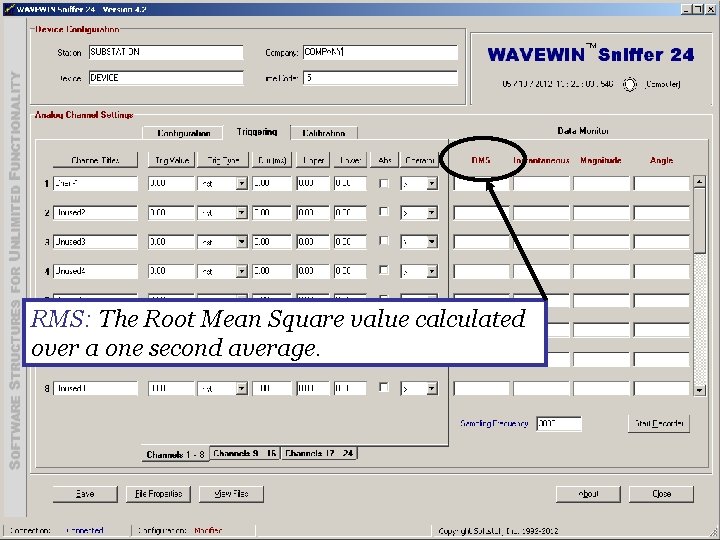Viewport: 720px width, 540px height.
Task: Click the Magnitude monitor field for channel 2
Action: (x=601, y=213)
